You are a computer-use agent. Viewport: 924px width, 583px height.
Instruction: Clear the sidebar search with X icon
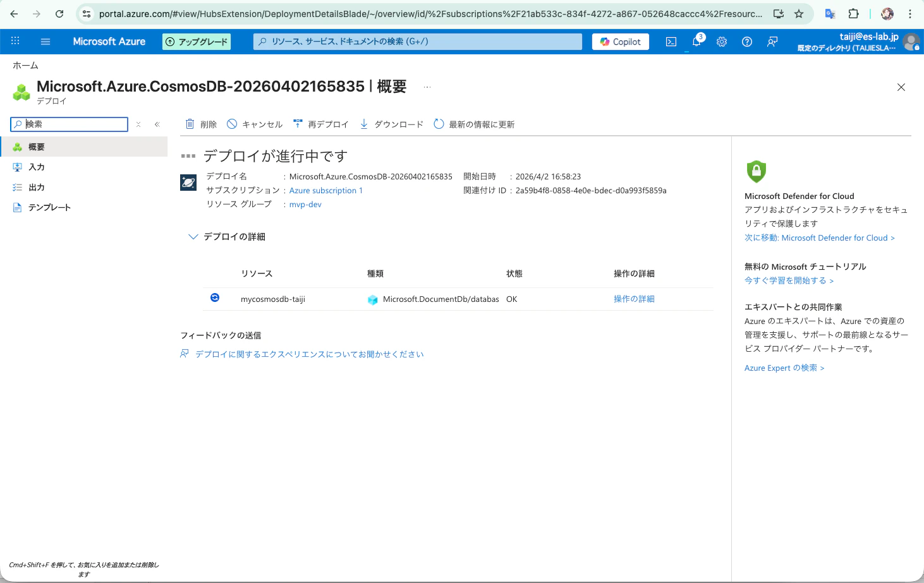point(138,124)
